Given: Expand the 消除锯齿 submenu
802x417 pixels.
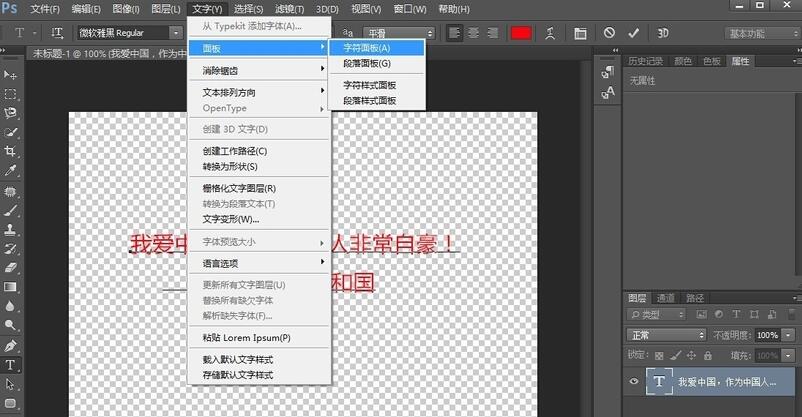Looking at the screenshot, I should (260, 70).
